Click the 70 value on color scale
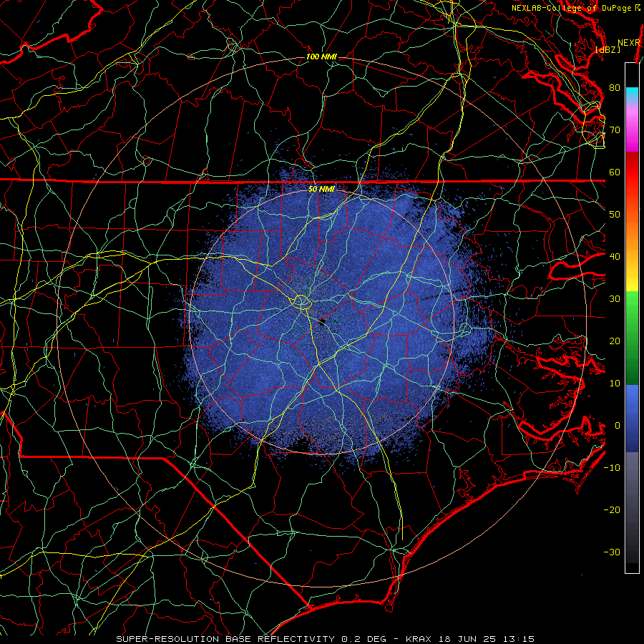The width and height of the screenshot is (644, 644). point(615,130)
